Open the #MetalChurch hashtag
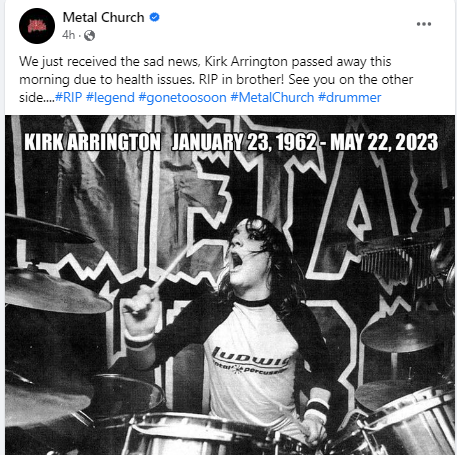Image resolution: width=457 pixels, height=455 pixels. tap(272, 97)
